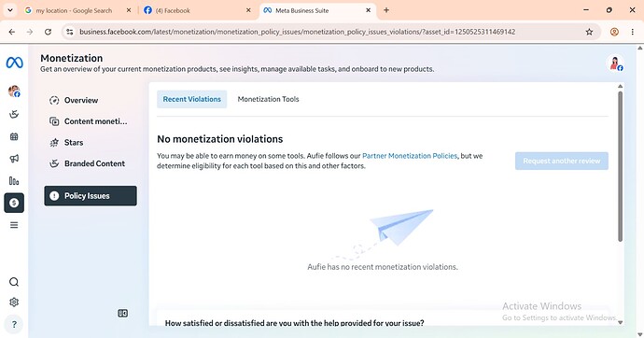The width and height of the screenshot is (644, 338).
Task: Click 'Aufie has no recent monetization violations' text
Action: click(383, 267)
